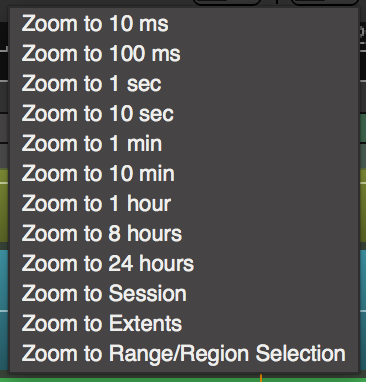Select Zoom to 1 sec
Image resolution: width=366 pixels, height=382 pixels.
(184, 84)
